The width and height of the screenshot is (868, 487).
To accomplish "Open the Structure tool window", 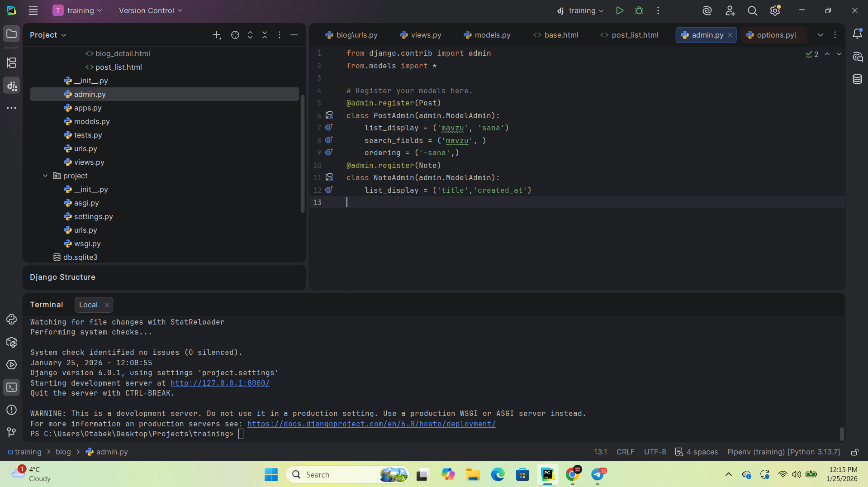I will pos(11,62).
